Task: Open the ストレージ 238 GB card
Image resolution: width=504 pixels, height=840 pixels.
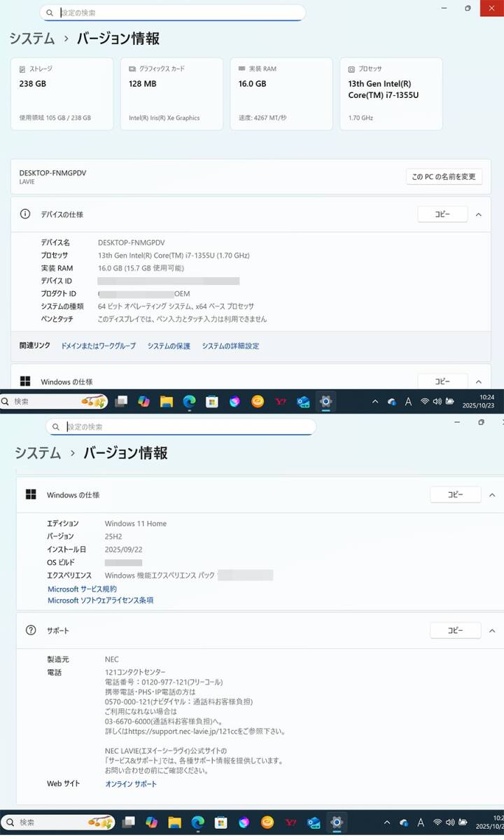Action: (x=62, y=94)
